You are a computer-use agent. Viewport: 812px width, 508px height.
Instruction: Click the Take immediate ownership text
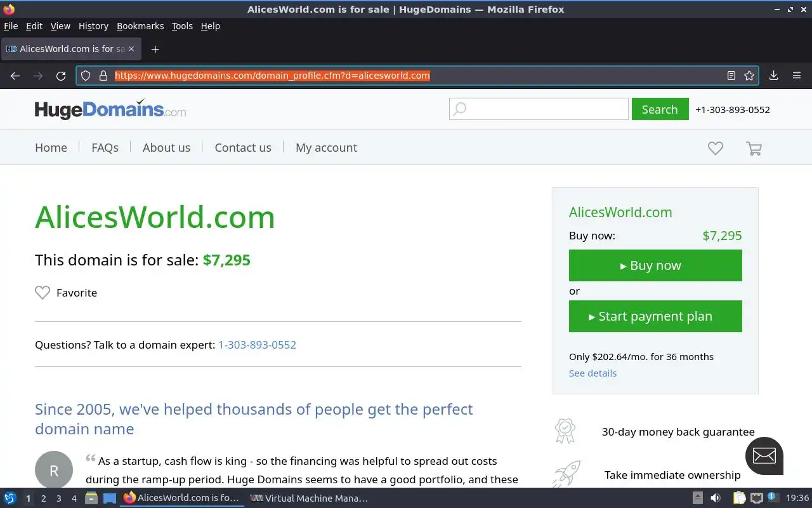[672, 475]
